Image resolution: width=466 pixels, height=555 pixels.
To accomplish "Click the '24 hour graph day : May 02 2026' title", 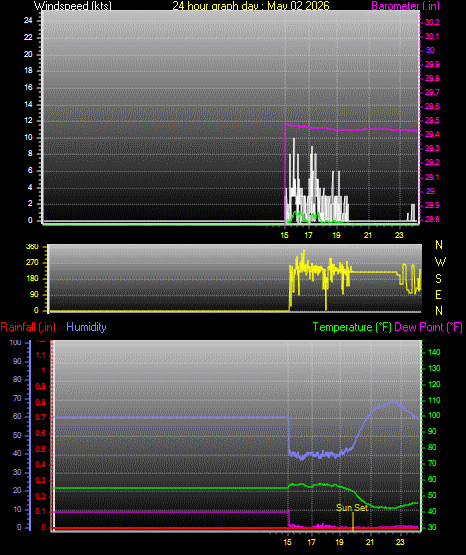I will (x=251, y=5).
